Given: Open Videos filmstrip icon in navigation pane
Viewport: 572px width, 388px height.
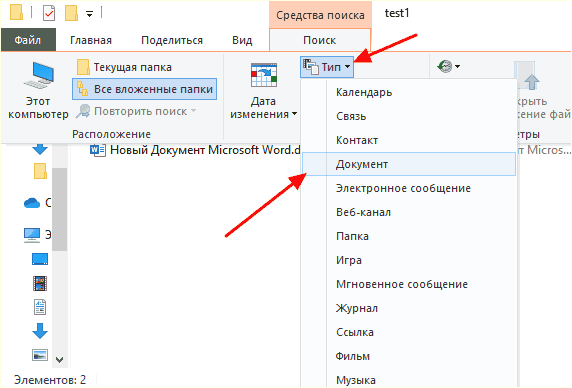Looking at the screenshot, I should point(40,283).
